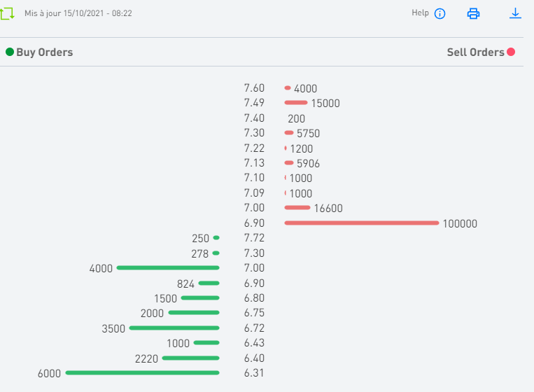This screenshot has width=534, height=392.
Task: Click the 5906 sell bar at 7.13
Action: coord(289,163)
